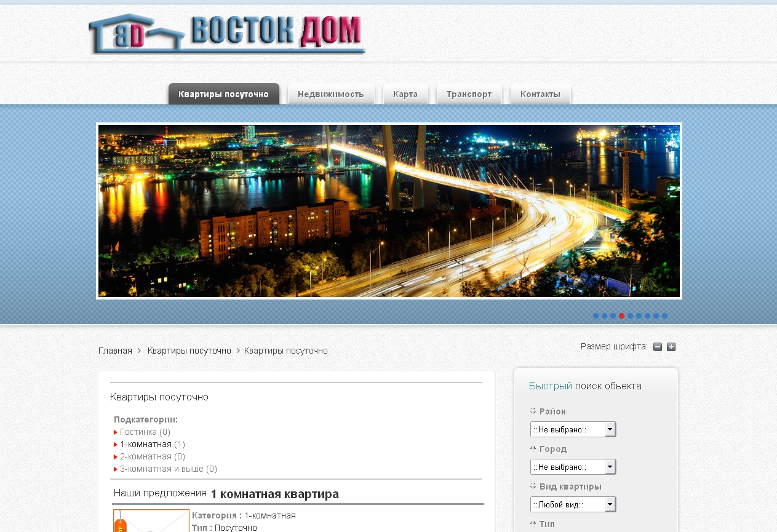The image size is (777, 532).
Task: Click the Размер шрифта label
Action: tap(614, 347)
